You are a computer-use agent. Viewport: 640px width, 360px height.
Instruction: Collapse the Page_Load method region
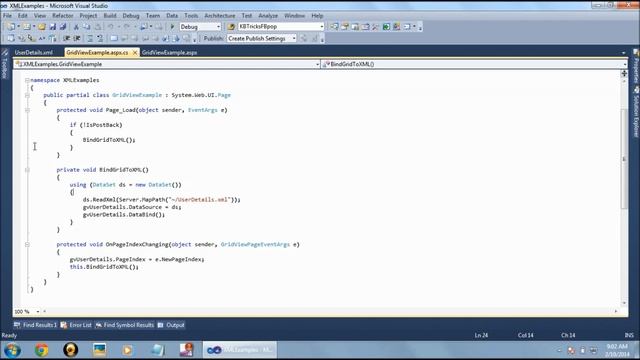(27, 110)
